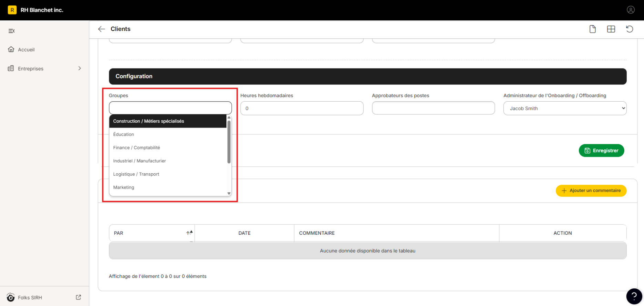Click Ajouter un commentaire button
Screen dimensions: 644x306
coord(591,191)
